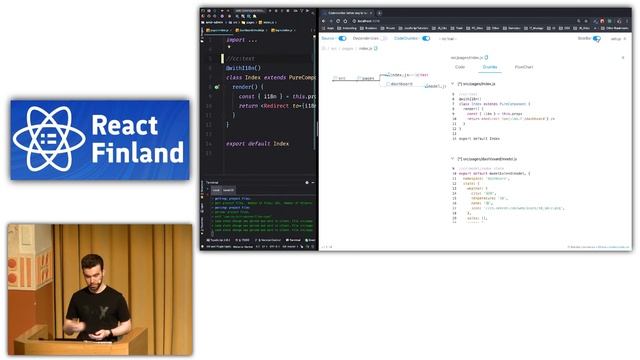Open the Apps bookmark shortcut
Screen dimensions: 640x360
[x=328, y=28]
